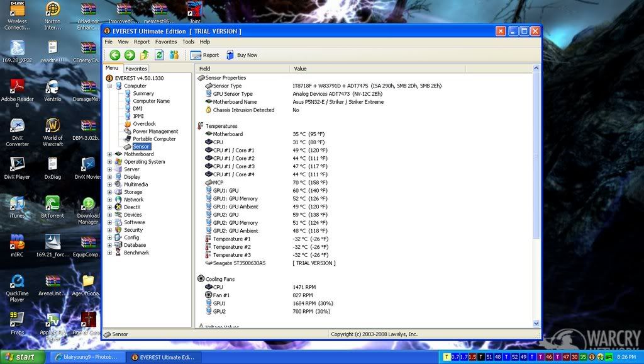Collapse the Computer tree node
Viewport: 644px width, 364px height.
(109, 86)
